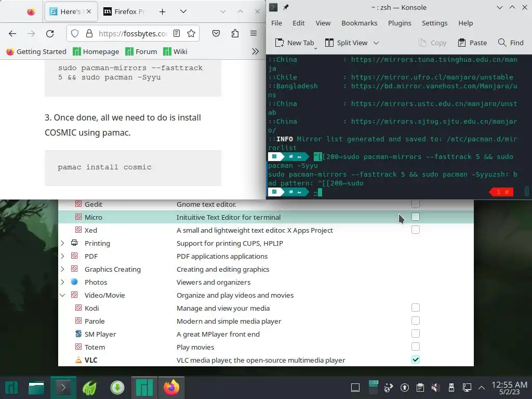Open Firefox tracking protection shield

tap(75, 33)
